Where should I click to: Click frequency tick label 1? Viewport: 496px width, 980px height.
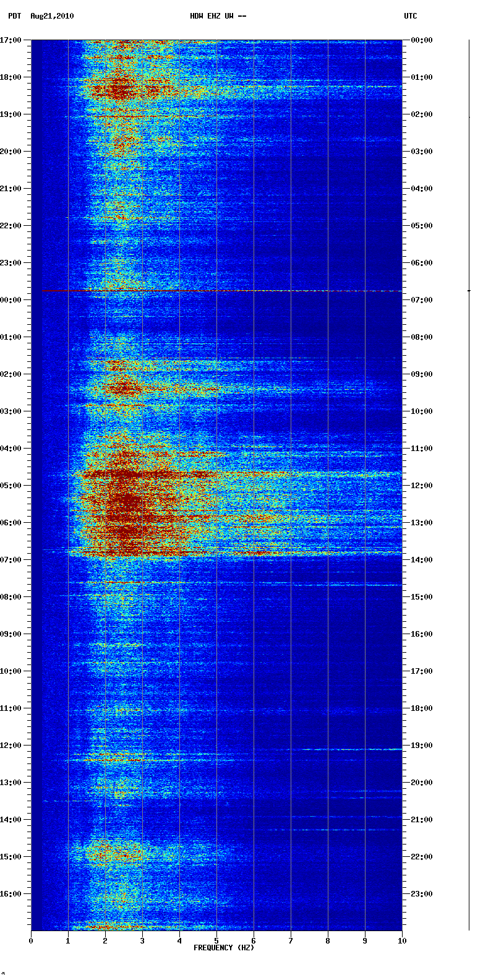[68, 941]
